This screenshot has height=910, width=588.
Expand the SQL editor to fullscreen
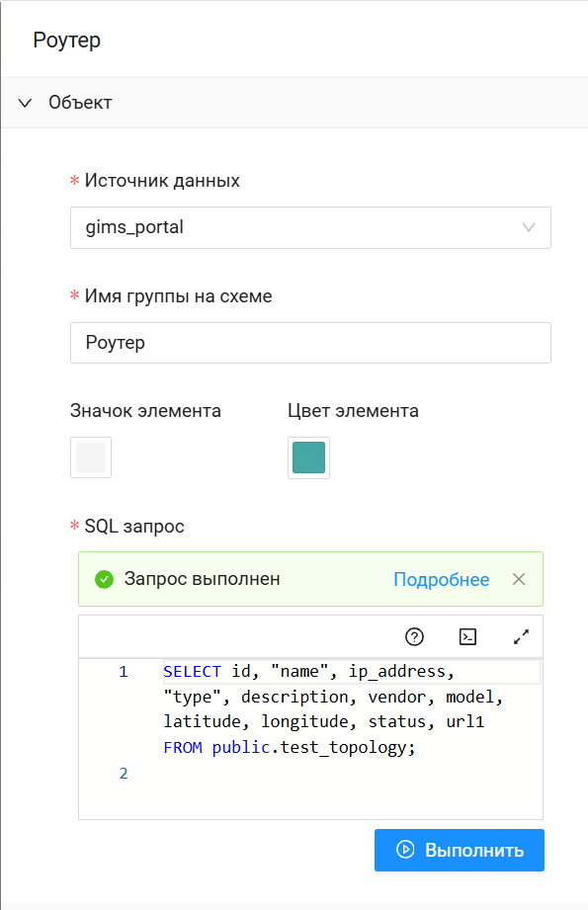(x=521, y=636)
